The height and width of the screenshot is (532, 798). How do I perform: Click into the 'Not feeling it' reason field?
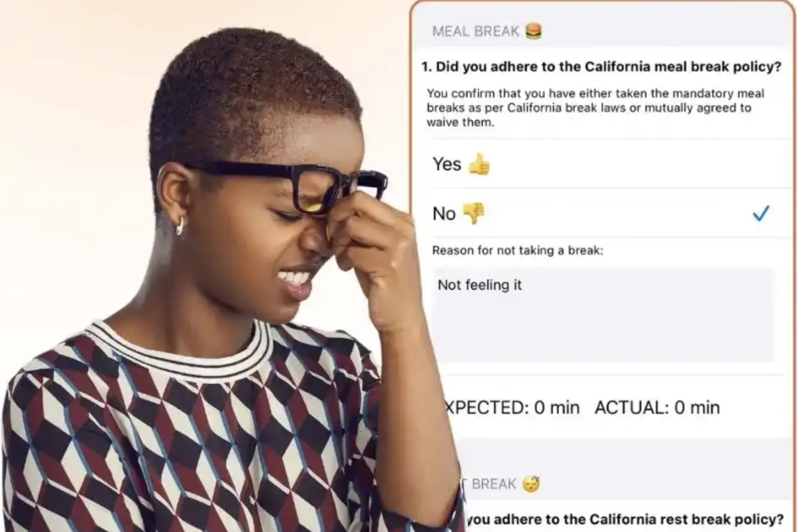603,314
